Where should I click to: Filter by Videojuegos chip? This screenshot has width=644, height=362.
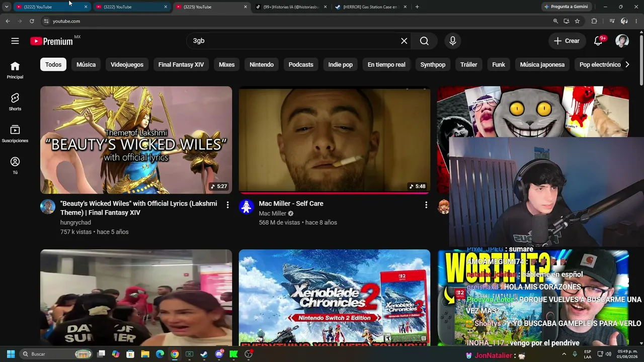pos(127,64)
